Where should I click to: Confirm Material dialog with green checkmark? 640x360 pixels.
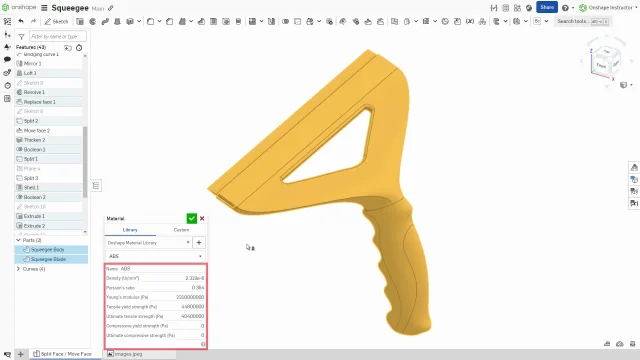[x=191, y=218]
